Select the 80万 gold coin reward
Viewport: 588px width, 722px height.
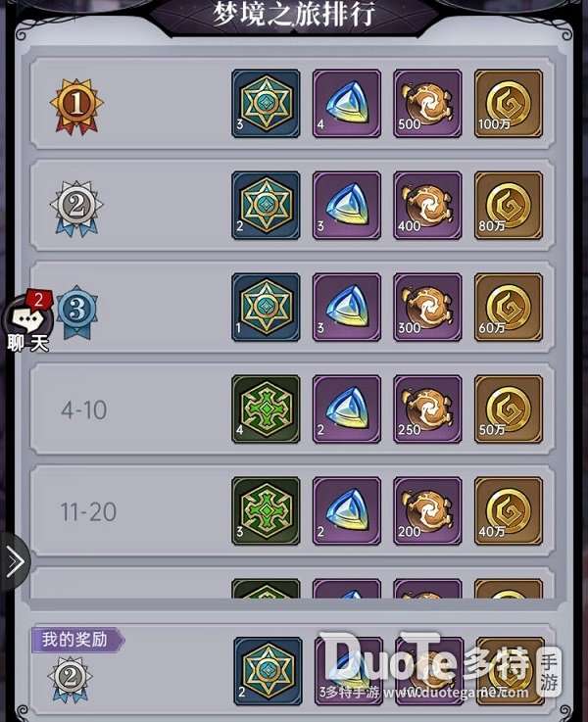tap(509, 206)
